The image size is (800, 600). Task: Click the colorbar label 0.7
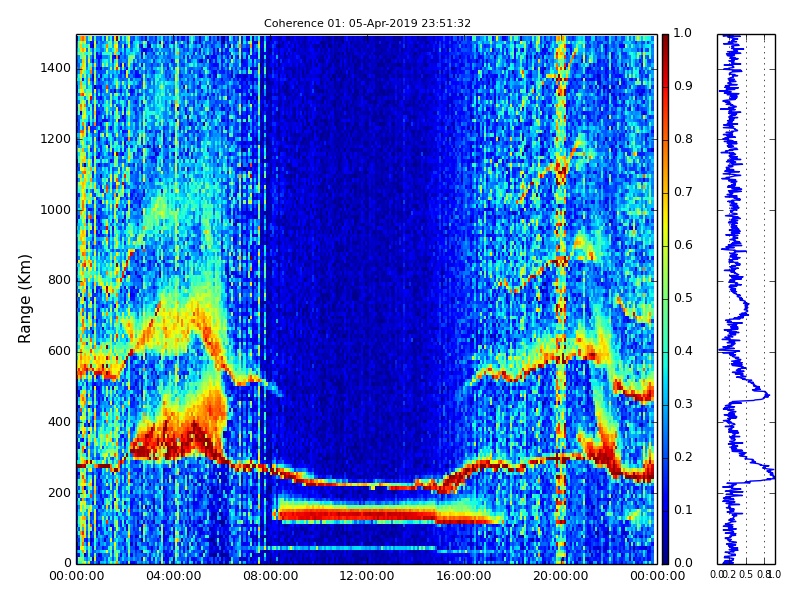coord(683,192)
